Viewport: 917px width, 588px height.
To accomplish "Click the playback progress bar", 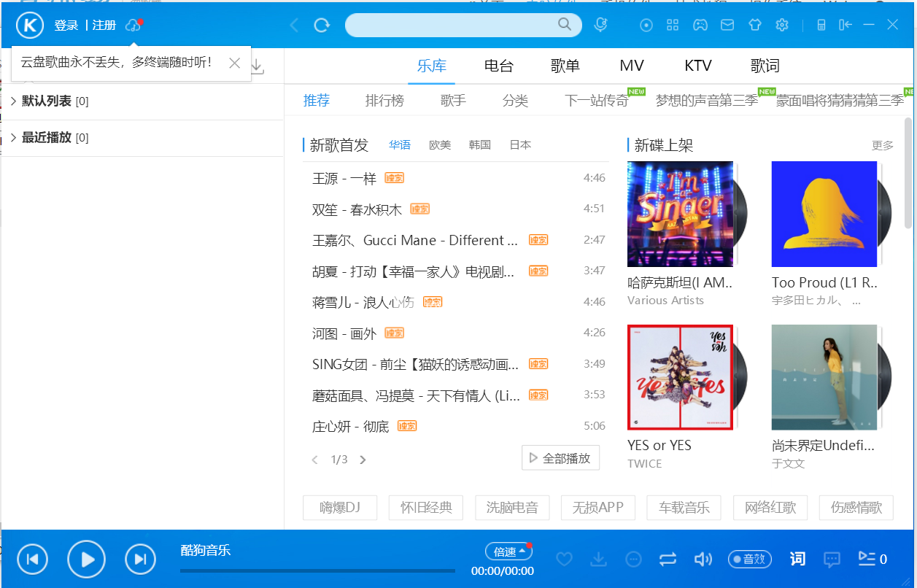I will click(317, 570).
